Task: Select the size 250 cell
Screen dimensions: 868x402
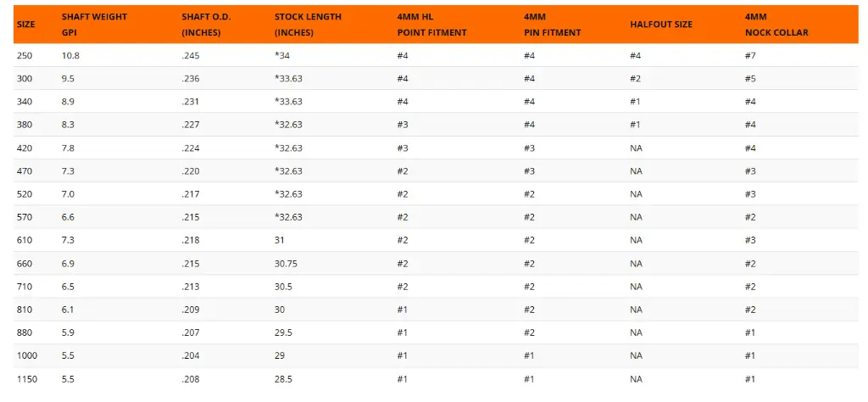Action: click(23, 55)
